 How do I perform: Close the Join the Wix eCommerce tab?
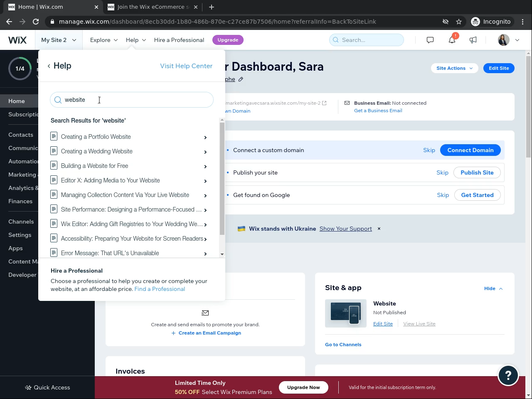pos(196,7)
